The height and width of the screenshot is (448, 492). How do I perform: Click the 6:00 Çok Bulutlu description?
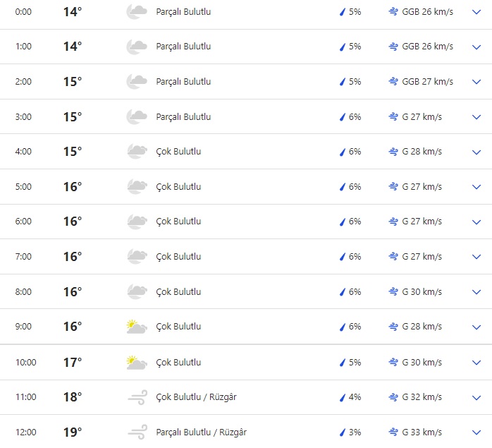pyautogui.click(x=178, y=222)
